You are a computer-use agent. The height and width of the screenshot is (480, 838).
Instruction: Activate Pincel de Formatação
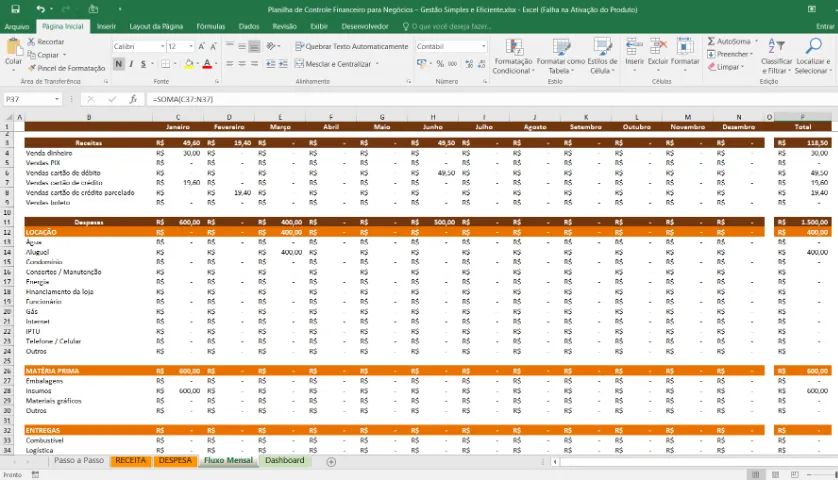[66, 68]
